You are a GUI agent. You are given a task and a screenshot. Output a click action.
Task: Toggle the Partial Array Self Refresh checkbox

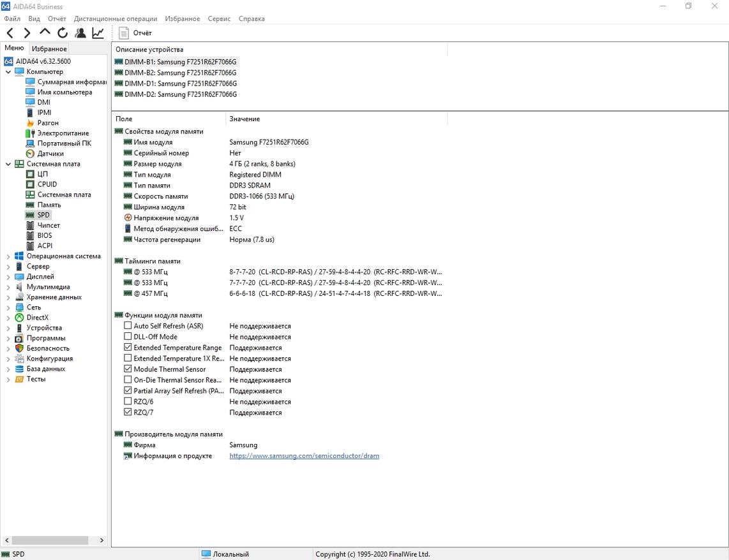128,390
